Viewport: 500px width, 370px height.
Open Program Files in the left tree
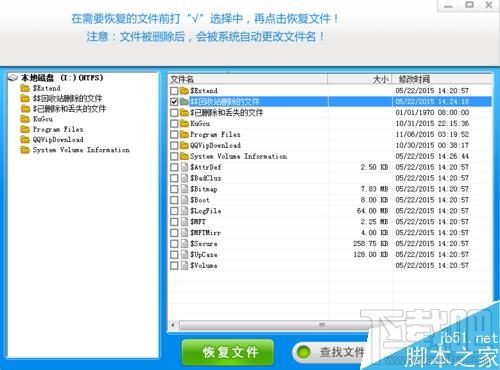point(58,129)
